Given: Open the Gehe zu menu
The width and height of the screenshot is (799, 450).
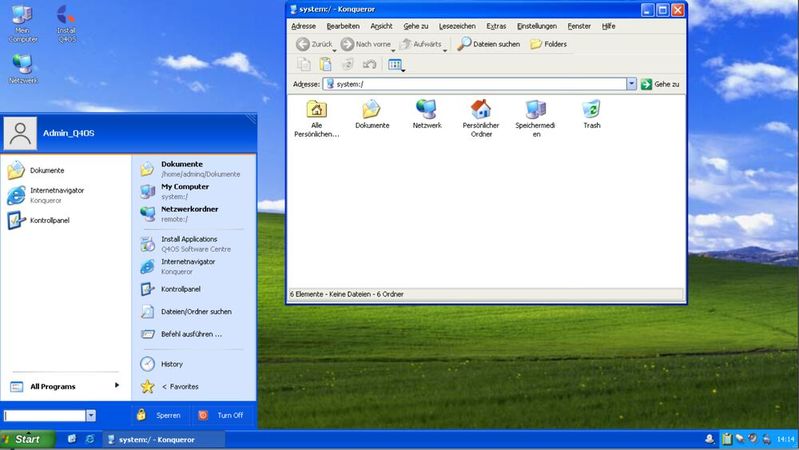Looking at the screenshot, I should click(416, 26).
